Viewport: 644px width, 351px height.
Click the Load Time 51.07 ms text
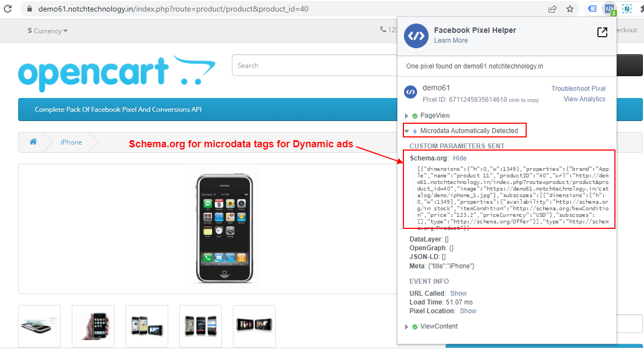[x=441, y=302]
